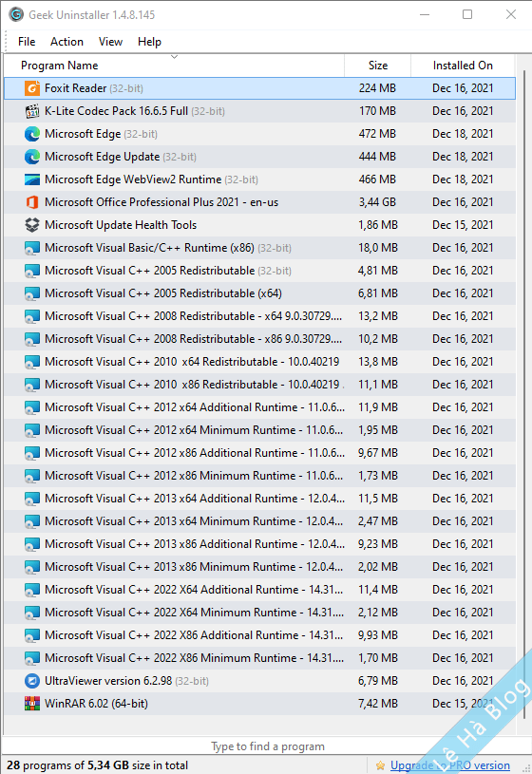This screenshot has height=774, width=532.
Task: Click icon of Visual C++ 2013 x64 Additional Runtime
Action: 32,499
